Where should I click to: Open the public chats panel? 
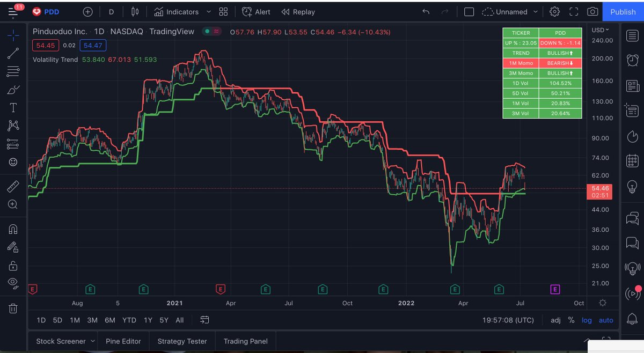click(x=633, y=218)
